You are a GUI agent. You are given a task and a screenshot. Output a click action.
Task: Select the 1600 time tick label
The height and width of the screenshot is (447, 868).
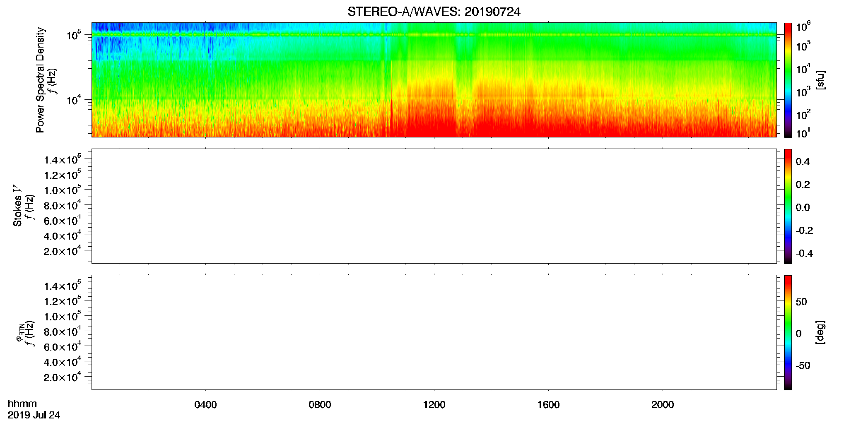click(x=548, y=405)
